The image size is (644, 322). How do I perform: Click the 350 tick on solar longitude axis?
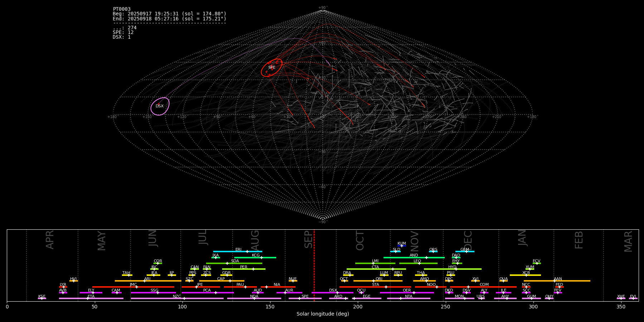(x=621, y=307)
